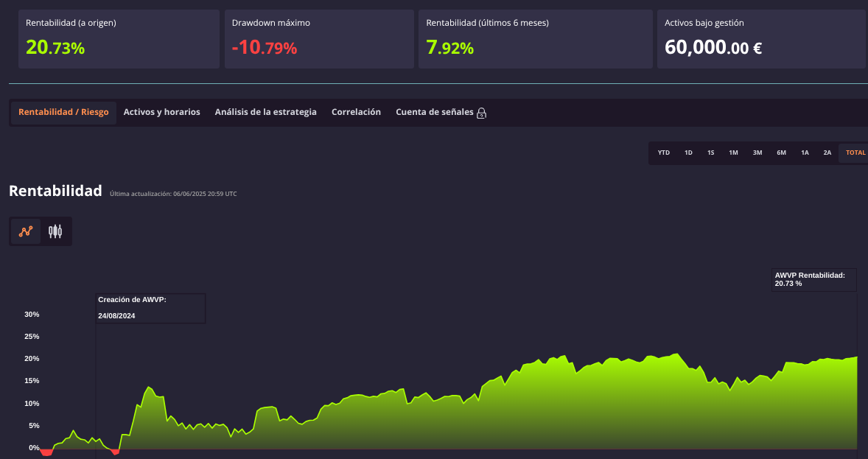Select the 1A time range
This screenshot has height=459, width=868.
(x=805, y=153)
